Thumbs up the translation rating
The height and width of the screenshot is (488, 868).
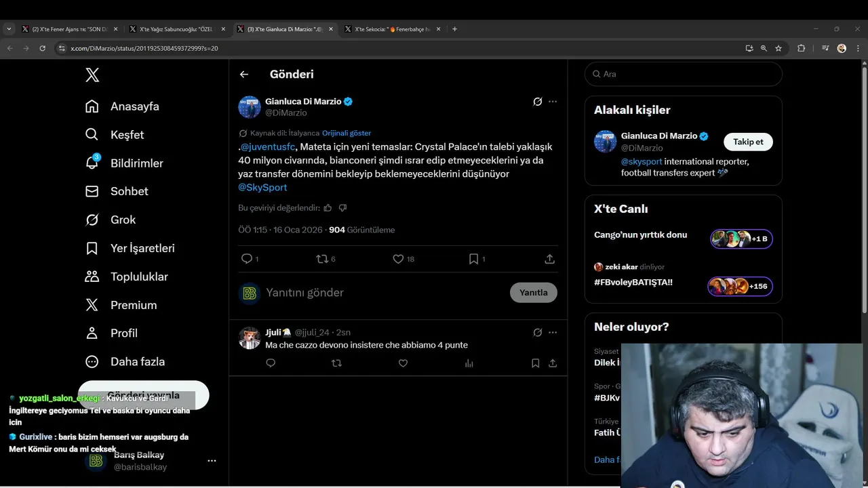click(328, 208)
